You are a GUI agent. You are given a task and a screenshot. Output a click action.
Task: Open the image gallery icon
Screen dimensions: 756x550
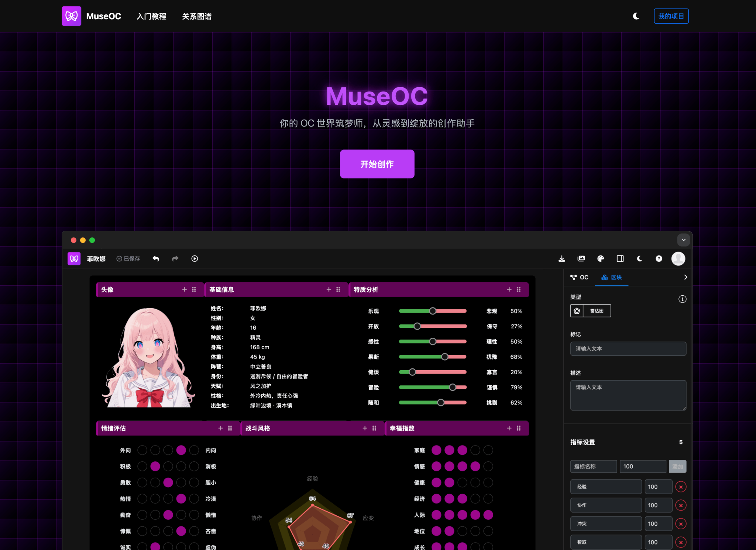pos(581,258)
